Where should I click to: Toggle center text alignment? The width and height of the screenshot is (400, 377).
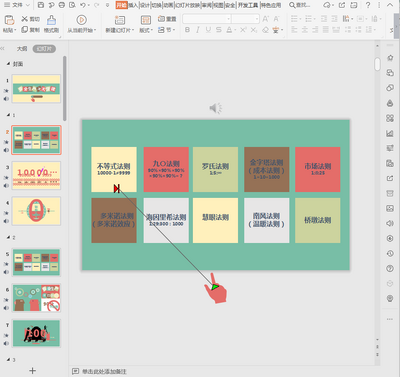click(305, 30)
